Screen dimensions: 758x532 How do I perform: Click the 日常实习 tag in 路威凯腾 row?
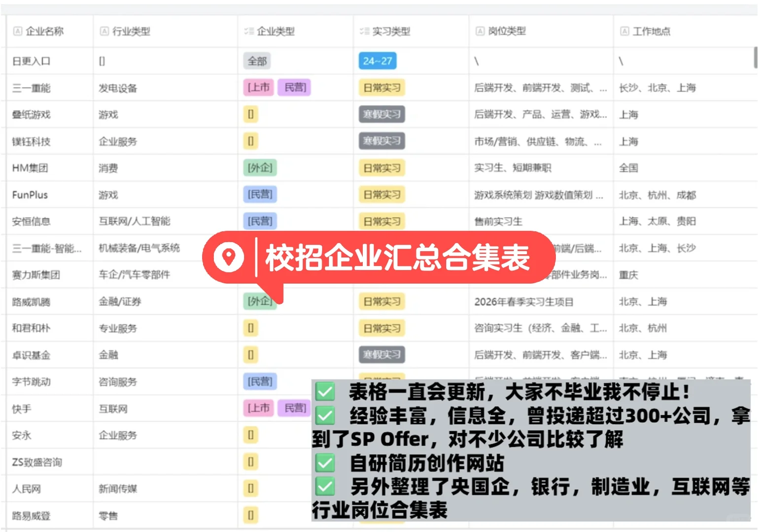coord(381,301)
